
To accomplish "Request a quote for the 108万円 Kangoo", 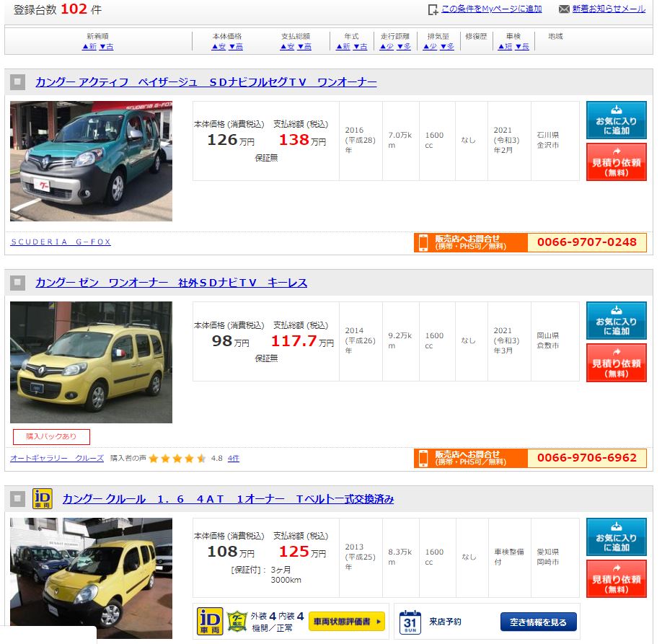I will [x=617, y=579].
